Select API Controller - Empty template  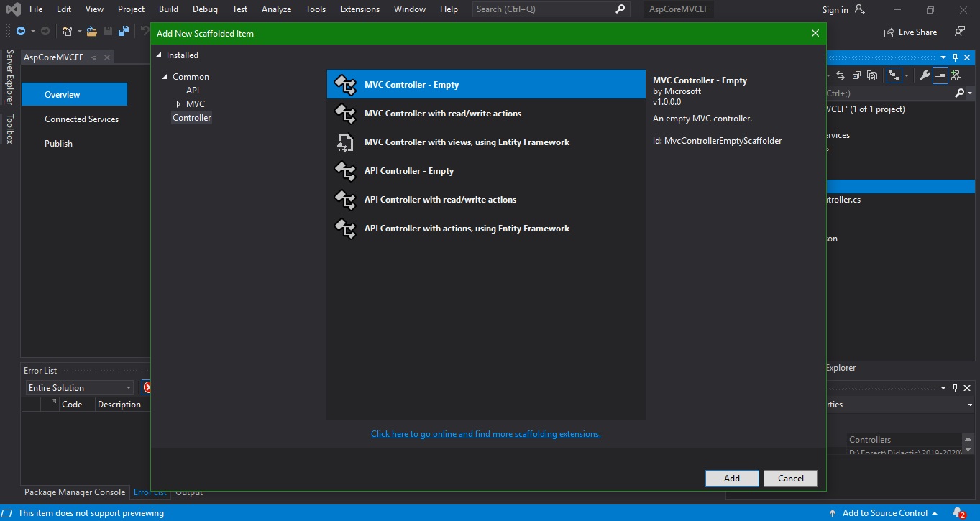[x=408, y=171]
